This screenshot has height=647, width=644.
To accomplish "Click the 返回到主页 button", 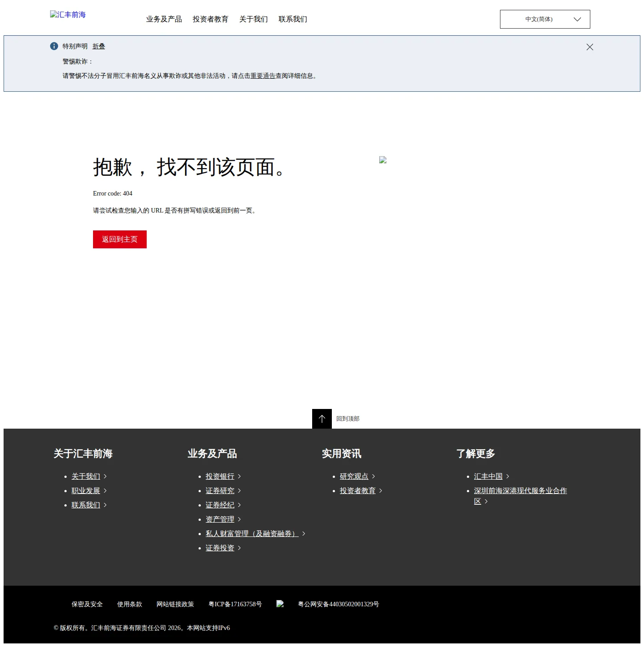I will 120,239.
